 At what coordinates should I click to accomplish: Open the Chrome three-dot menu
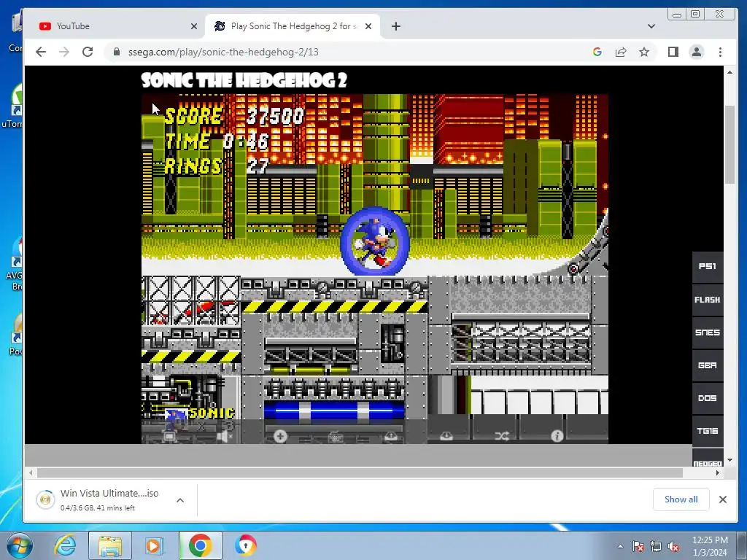coord(720,52)
